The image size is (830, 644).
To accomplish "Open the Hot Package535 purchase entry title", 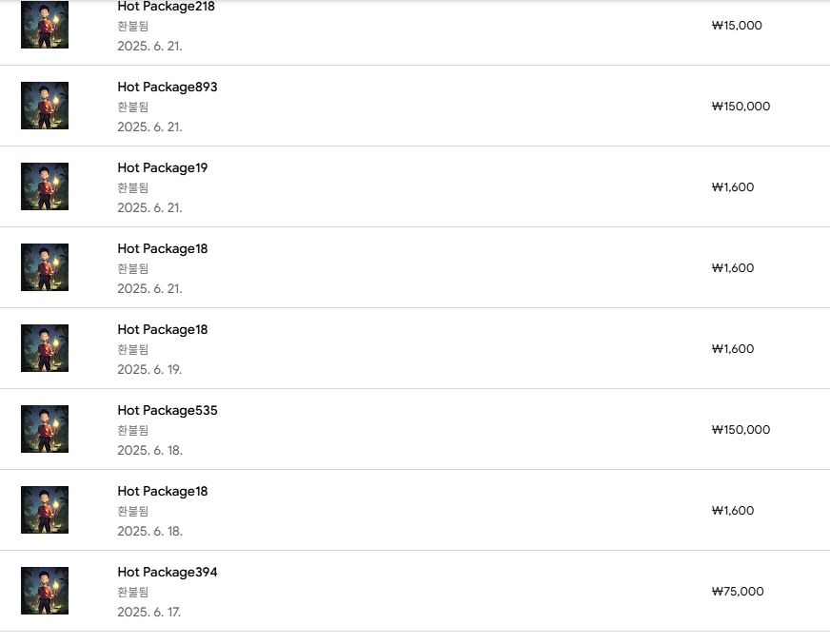I will click(x=168, y=410).
